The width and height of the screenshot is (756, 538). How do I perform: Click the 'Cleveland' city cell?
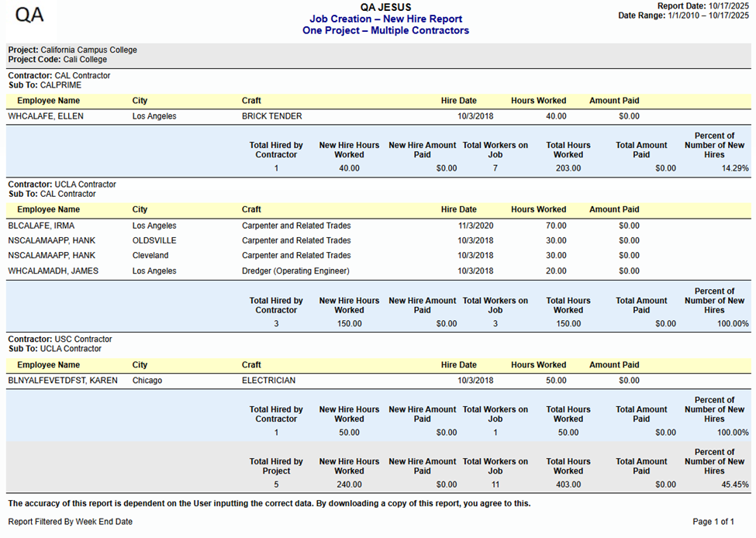pos(150,256)
